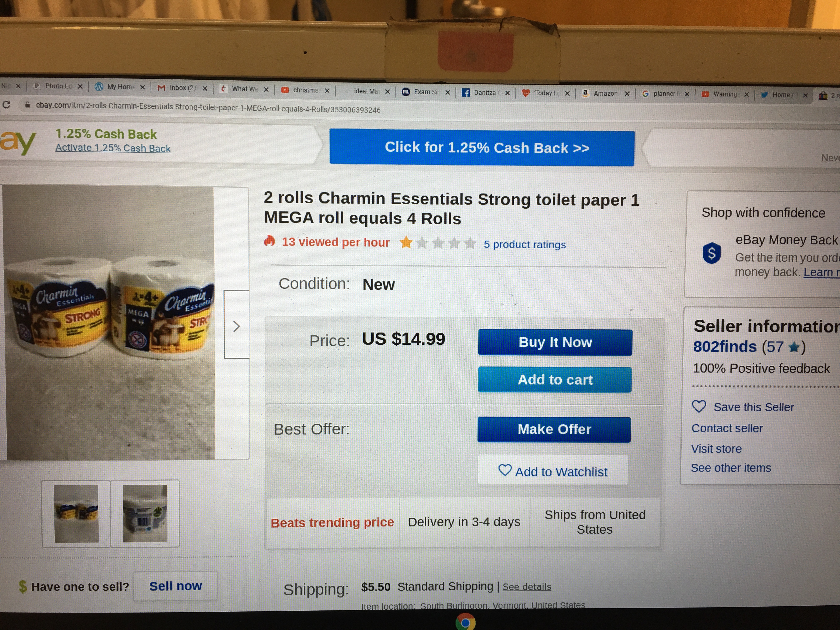Click the Buy It Now button

click(555, 342)
